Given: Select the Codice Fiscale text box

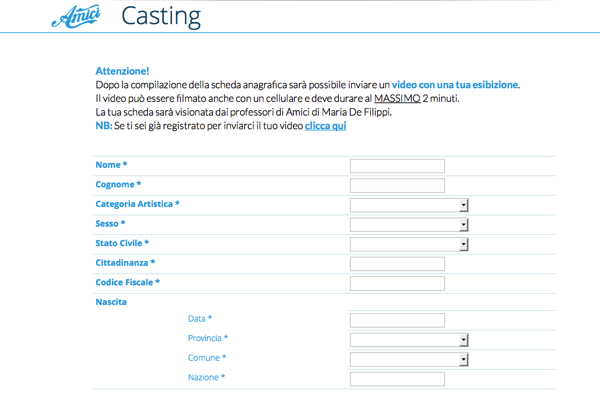Looking at the screenshot, I should [x=397, y=284].
